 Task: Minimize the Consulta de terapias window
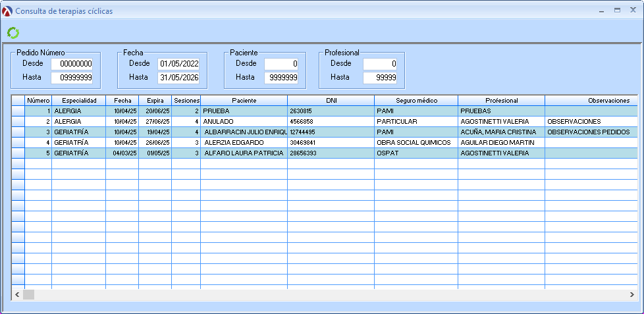coord(602,11)
